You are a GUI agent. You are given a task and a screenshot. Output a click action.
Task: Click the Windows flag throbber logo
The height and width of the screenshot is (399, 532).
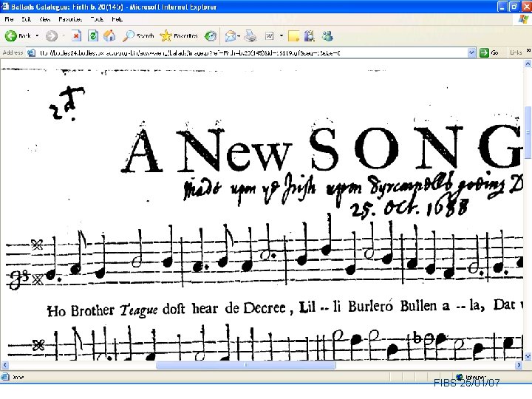[524, 19]
